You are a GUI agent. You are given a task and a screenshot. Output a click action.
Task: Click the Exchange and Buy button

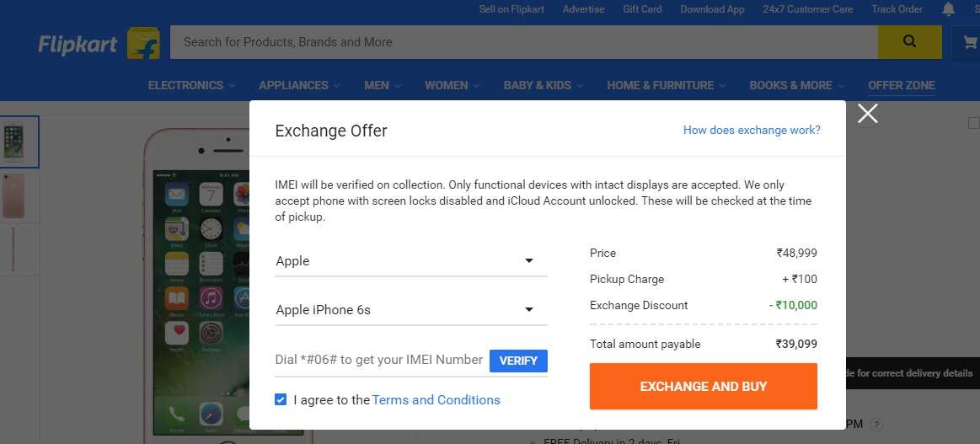pos(703,387)
